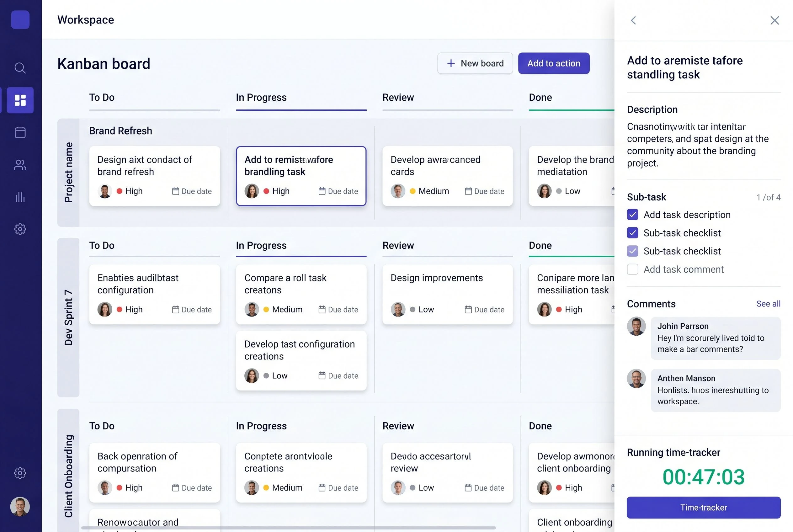Select the top Review column header
This screenshot has width=793, height=532.
coord(398,97)
